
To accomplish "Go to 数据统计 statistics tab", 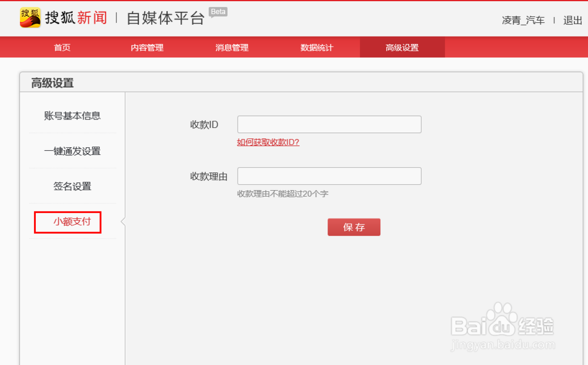I will pos(318,47).
